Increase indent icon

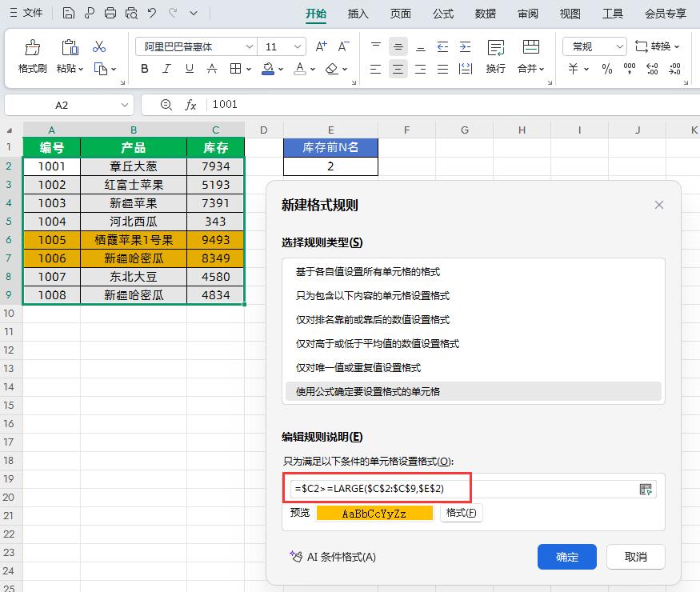[465, 46]
